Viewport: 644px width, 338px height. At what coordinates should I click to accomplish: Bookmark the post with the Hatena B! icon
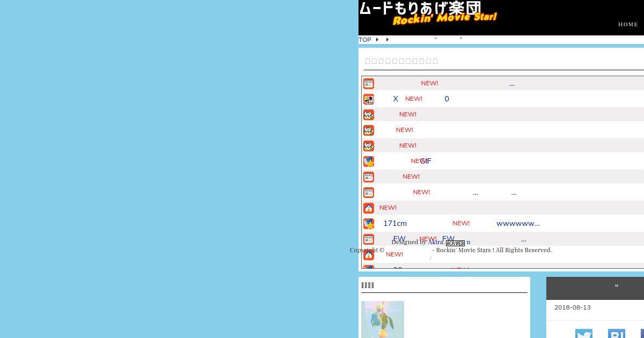tap(617, 334)
